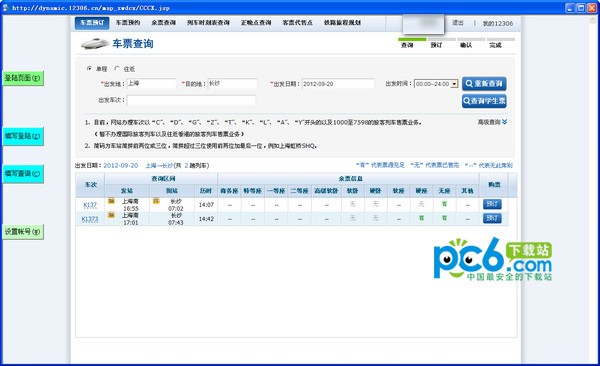Image resolution: width=600 pixels, height=366 pixels.
Task: Click the origin-station icon beside K137 上海南
Action: [111, 201]
